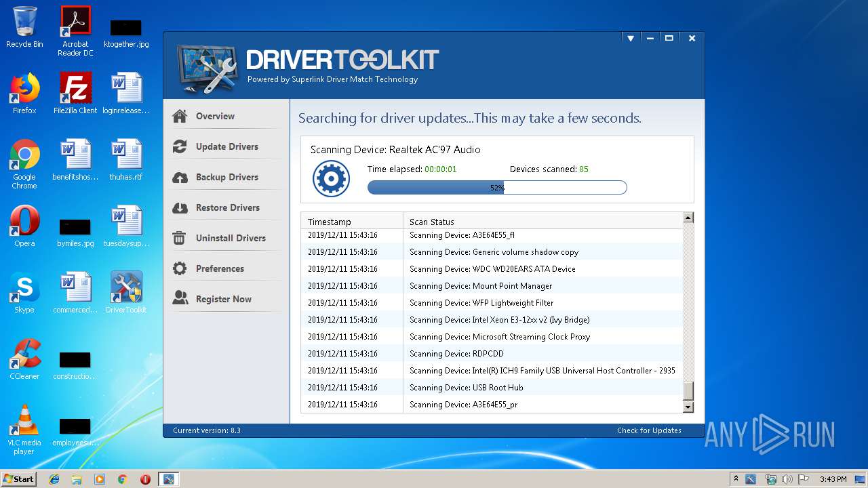Select commerced... Word document on desktop

point(75,293)
